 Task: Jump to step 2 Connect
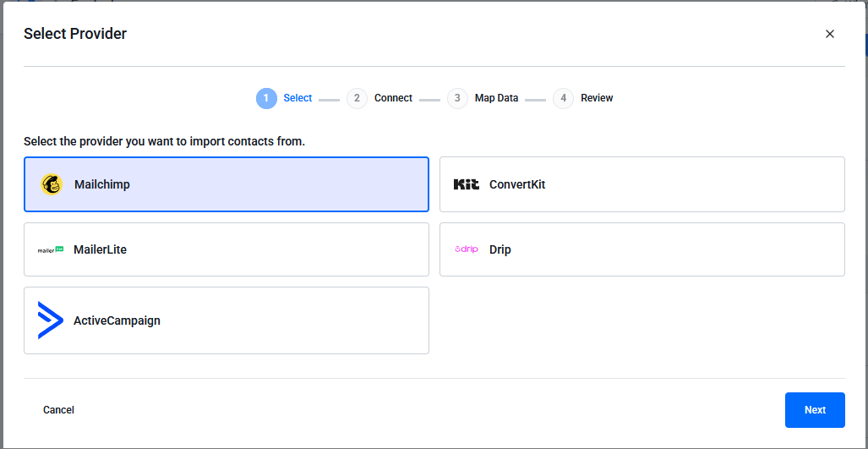(x=379, y=98)
